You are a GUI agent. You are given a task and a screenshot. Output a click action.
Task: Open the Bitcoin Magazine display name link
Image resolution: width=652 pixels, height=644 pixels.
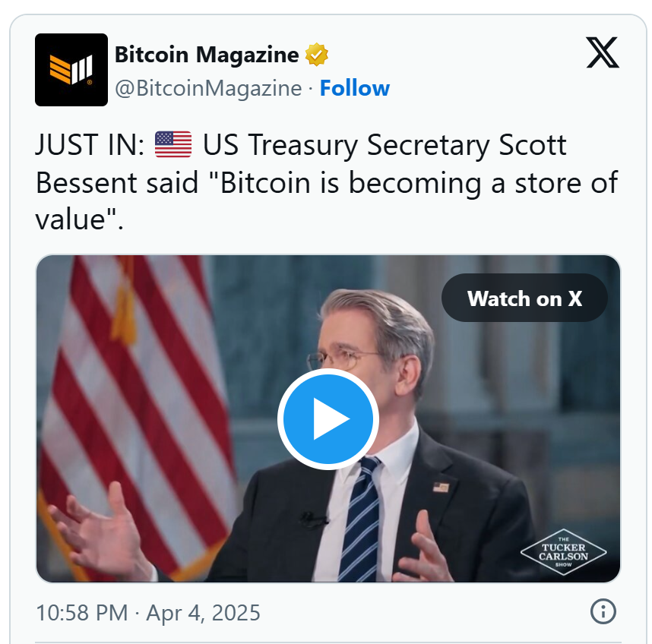pos(207,55)
